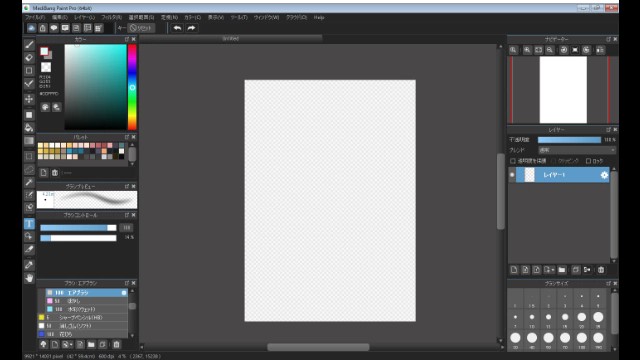This screenshot has width=640, height=360.
Task: Open the add-brush dropdown arrow
Action: (71, 344)
